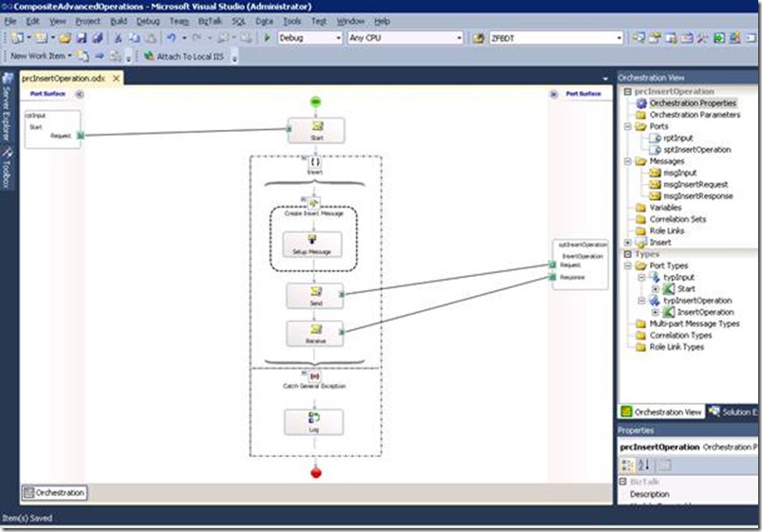
Task: Collapse the Port Types tree node
Action: point(628,266)
